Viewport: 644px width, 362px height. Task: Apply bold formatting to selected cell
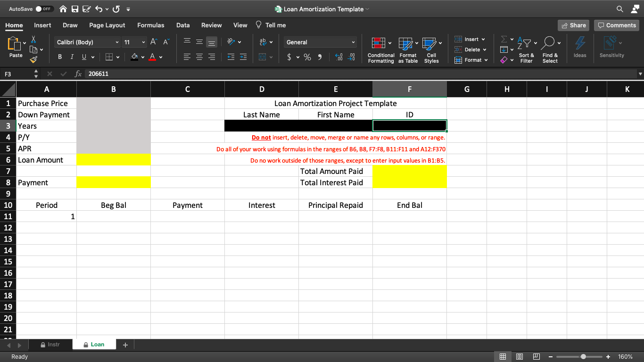click(x=59, y=57)
